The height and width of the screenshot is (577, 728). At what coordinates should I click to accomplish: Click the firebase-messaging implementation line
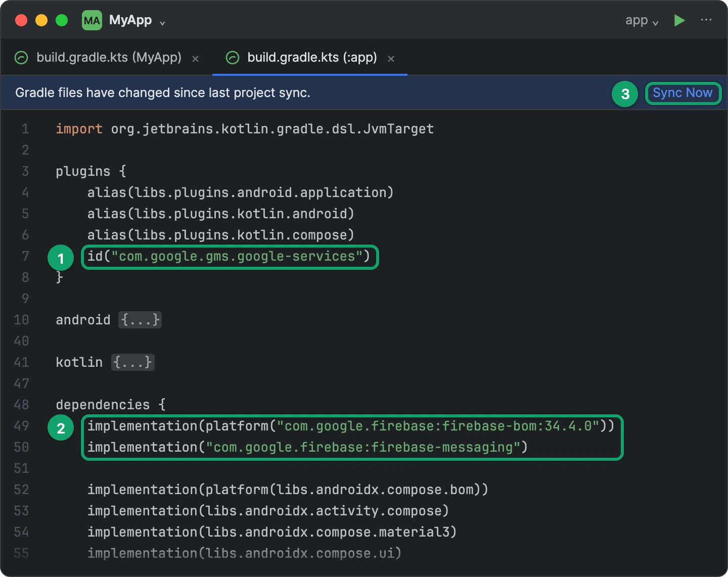pos(307,447)
